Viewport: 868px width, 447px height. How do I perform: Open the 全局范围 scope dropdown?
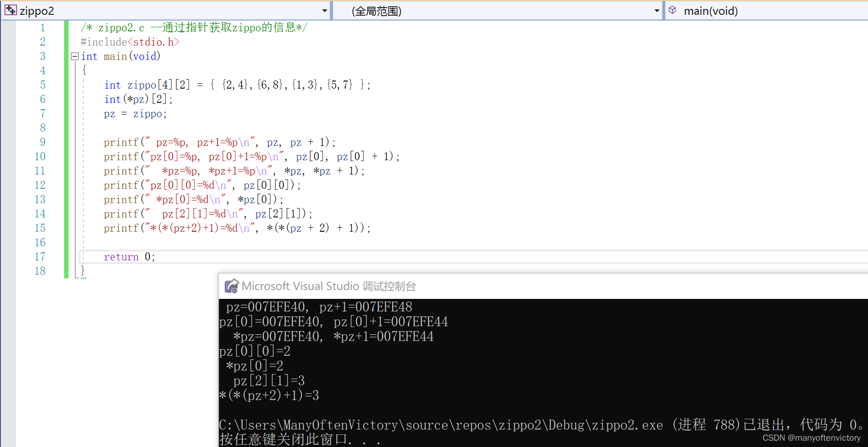point(657,11)
